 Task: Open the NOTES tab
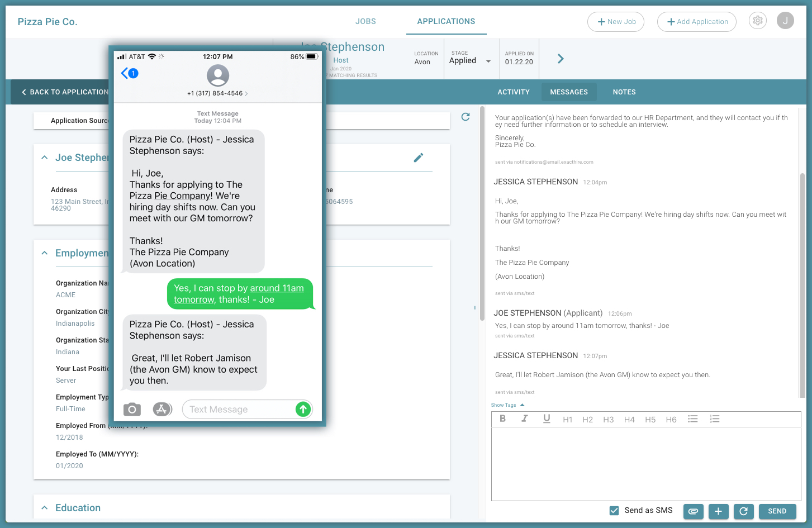[624, 92]
